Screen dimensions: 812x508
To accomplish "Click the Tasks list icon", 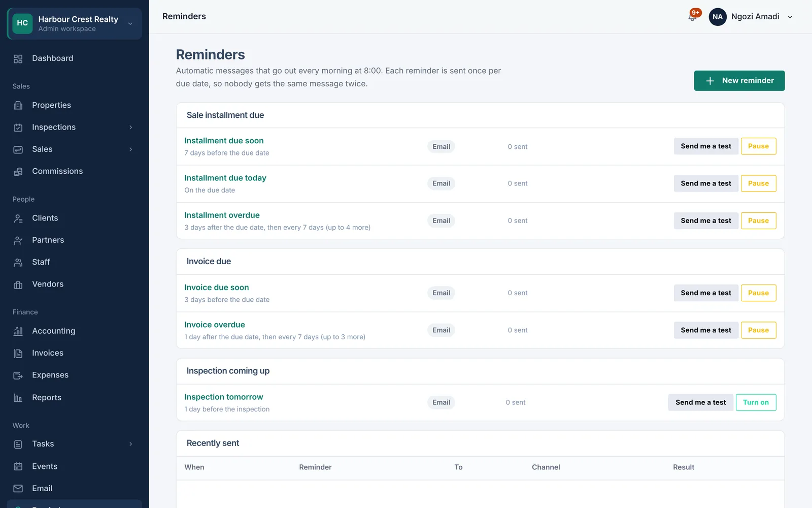I will 18,444.
